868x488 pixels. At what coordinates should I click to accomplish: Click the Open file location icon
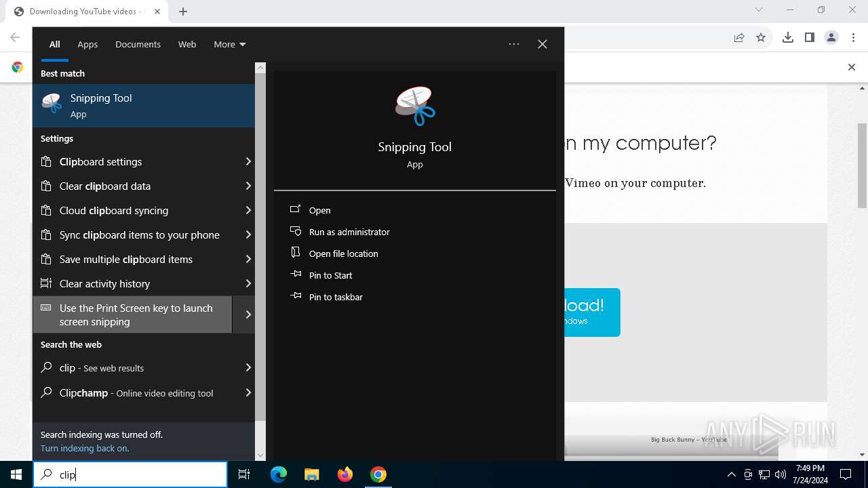click(x=296, y=253)
